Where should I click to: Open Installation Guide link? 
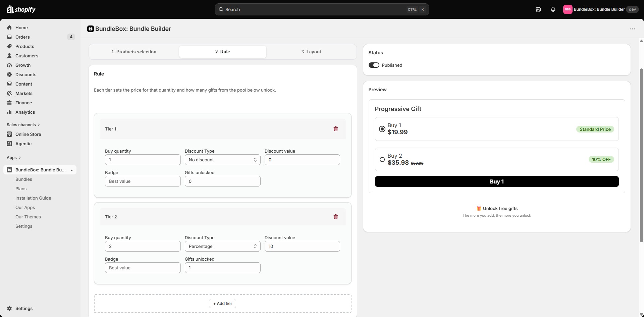click(x=33, y=198)
